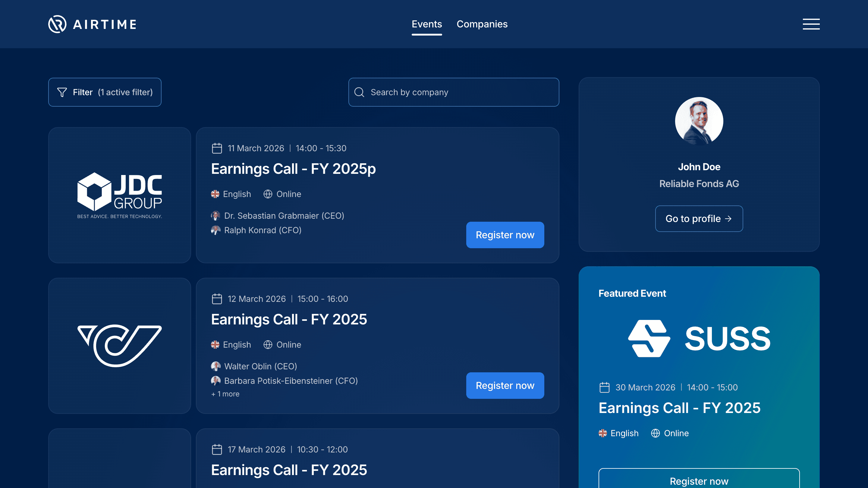Click Go to profile for John Doe
Viewport: 868px width, 488px height.
[x=699, y=219]
